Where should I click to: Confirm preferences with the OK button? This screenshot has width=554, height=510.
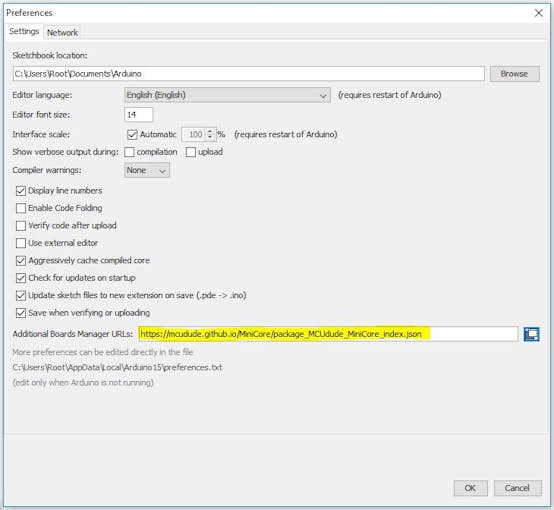point(470,488)
